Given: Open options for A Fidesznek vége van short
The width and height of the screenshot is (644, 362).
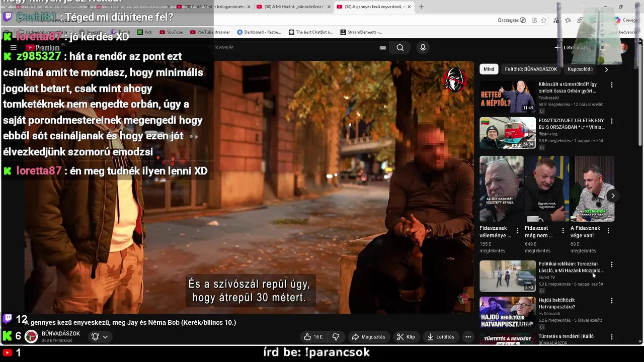Looking at the screenshot, I should pyautogui.click(x=608, y=231).
